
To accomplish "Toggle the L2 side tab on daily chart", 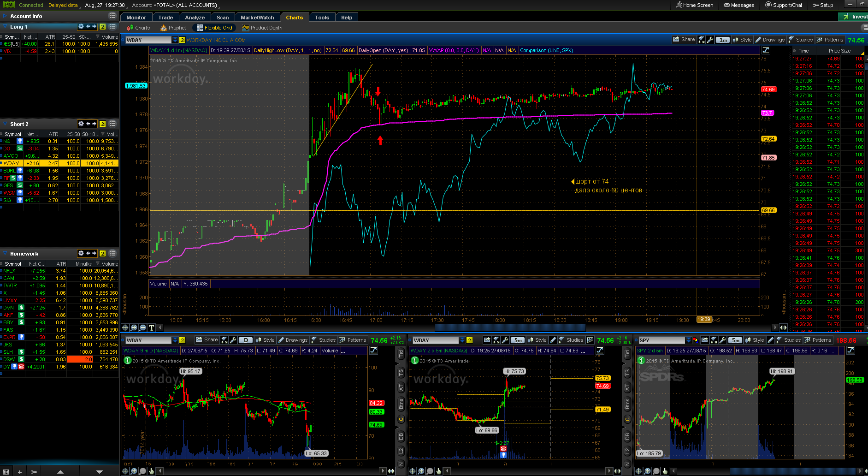I will (x=401, y=450).
